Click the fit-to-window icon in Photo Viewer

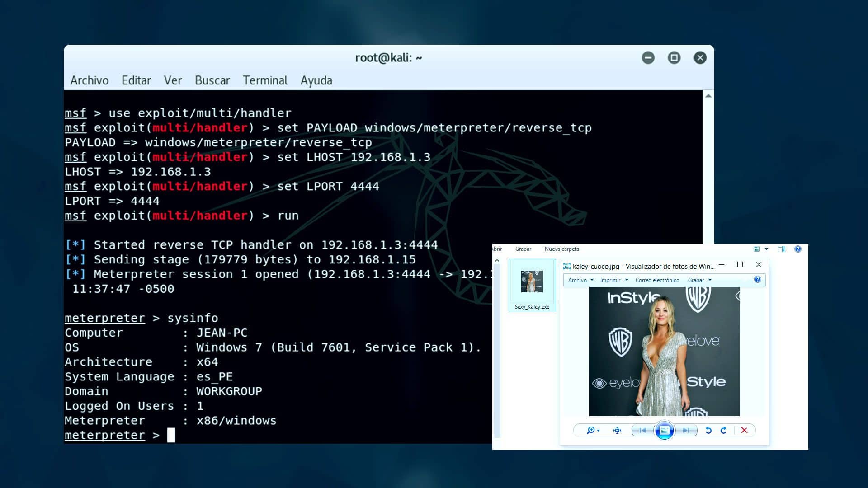click(x=617, y=430)
